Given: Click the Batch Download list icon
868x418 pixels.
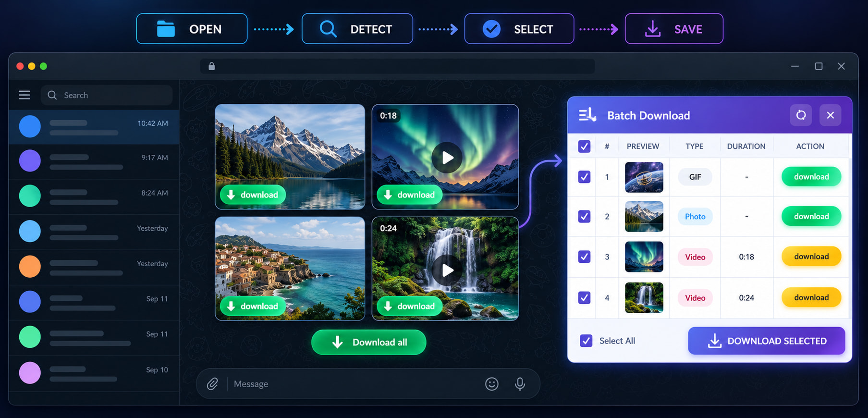Looking at the screenshot, I should click(x=587, y=115).
